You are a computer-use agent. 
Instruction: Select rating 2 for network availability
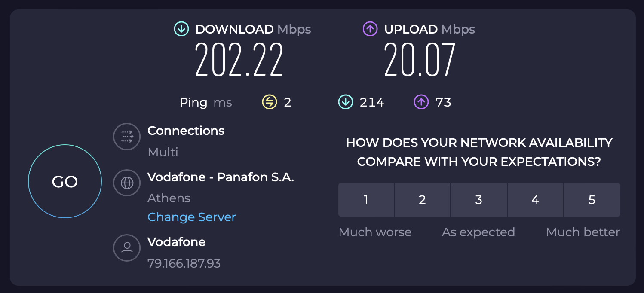pyautogui.click(x=422, y=200)
